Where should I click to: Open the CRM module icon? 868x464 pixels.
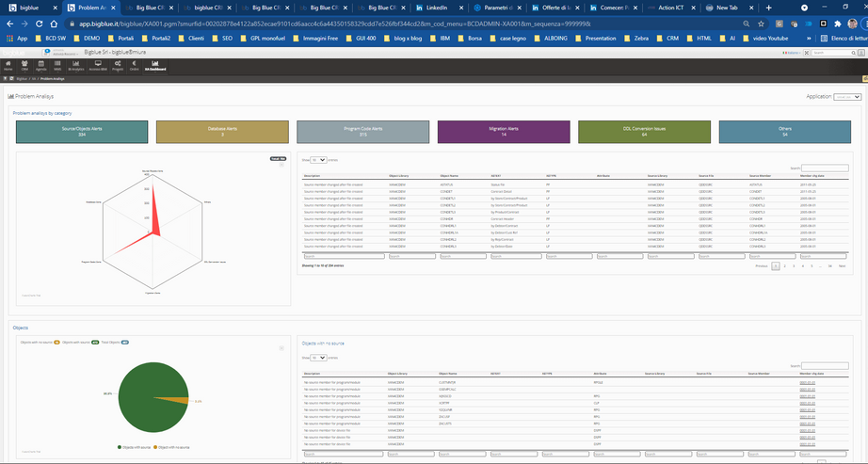(24, 66)
